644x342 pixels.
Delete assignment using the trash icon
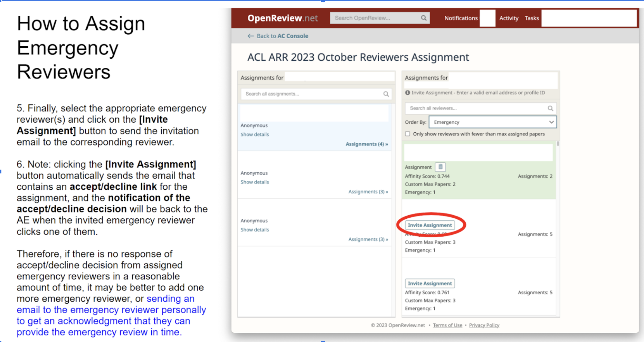click(440, 167)
